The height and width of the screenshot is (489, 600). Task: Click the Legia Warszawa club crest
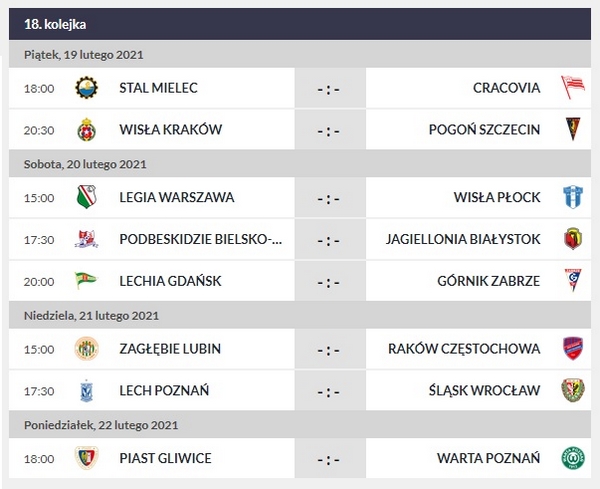click(x=86, y=197)
